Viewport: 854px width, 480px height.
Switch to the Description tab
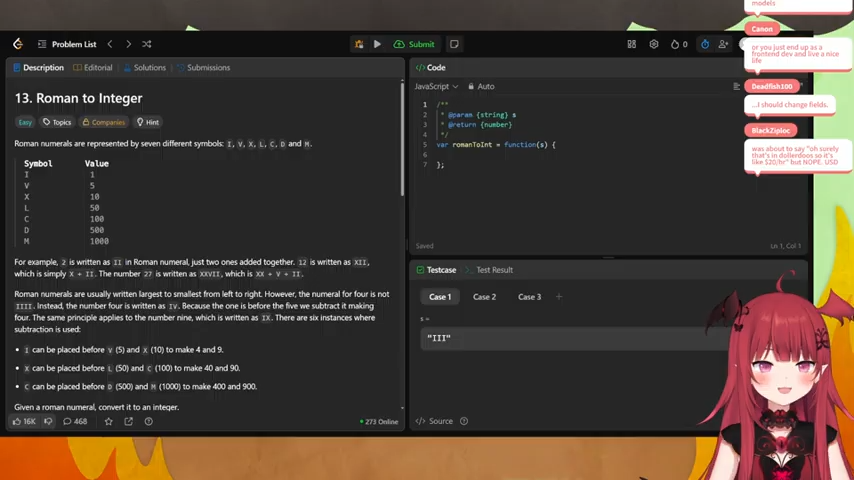(x=38, y=68)
